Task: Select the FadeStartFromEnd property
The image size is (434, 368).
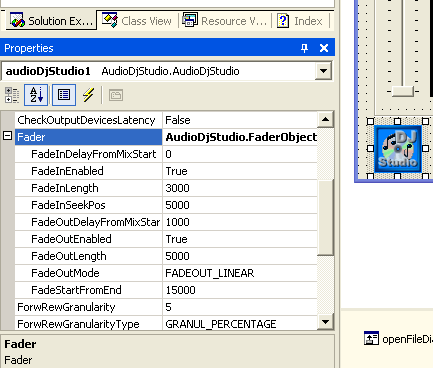Action: [88, 290]
